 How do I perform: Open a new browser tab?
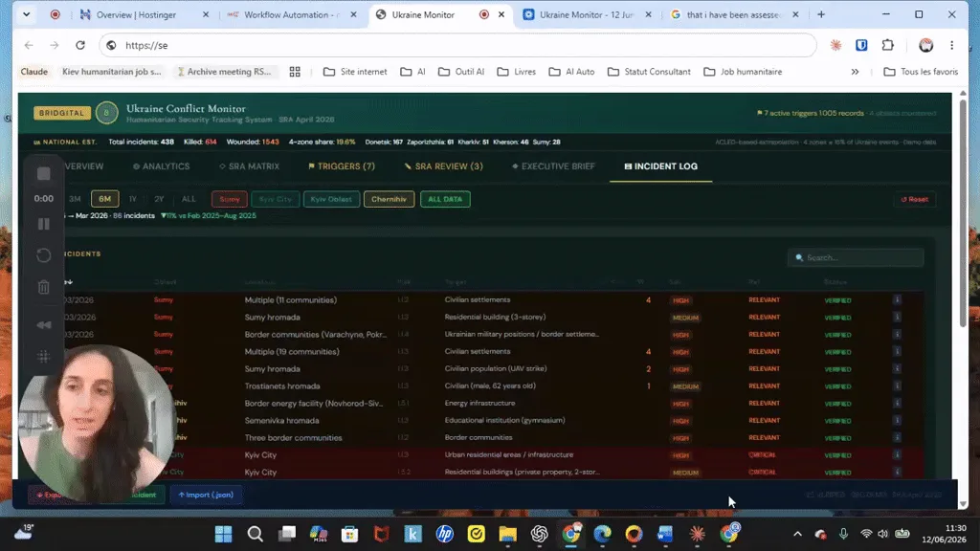[x=821, y=14]
